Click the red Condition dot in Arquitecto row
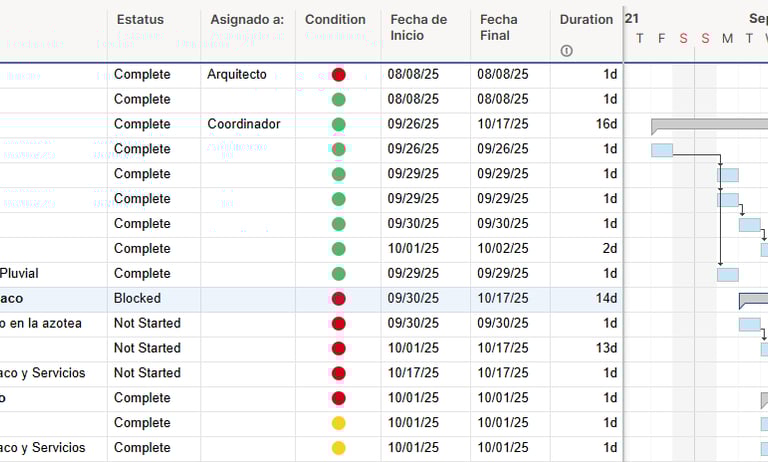768x462 pixels. pos(338,75)
